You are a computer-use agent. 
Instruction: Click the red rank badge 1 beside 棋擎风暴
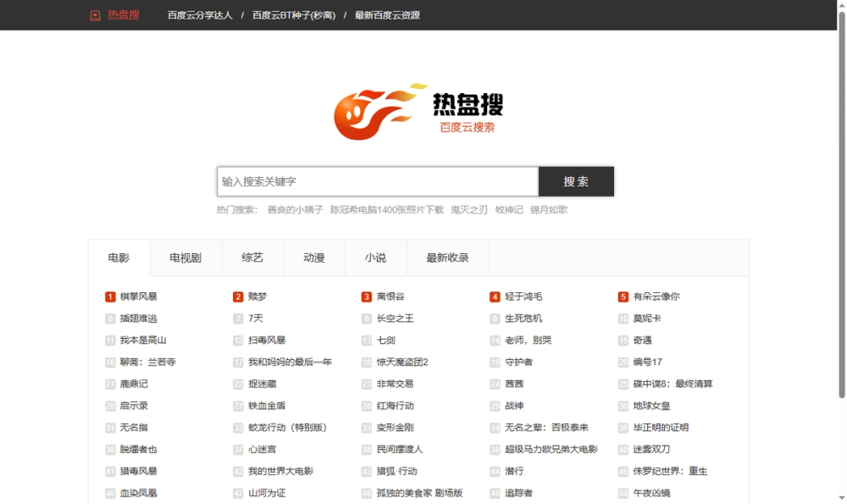(x=109, y=296)
